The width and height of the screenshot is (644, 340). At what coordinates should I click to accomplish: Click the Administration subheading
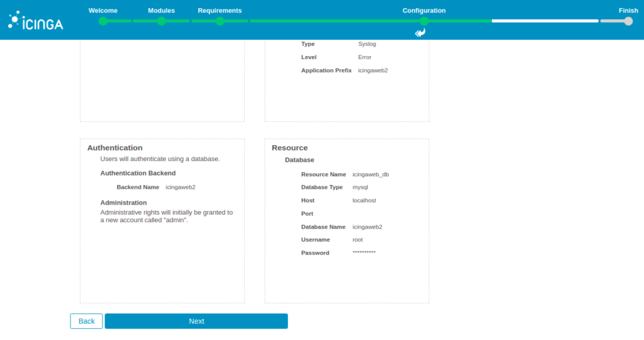(124, 203)
